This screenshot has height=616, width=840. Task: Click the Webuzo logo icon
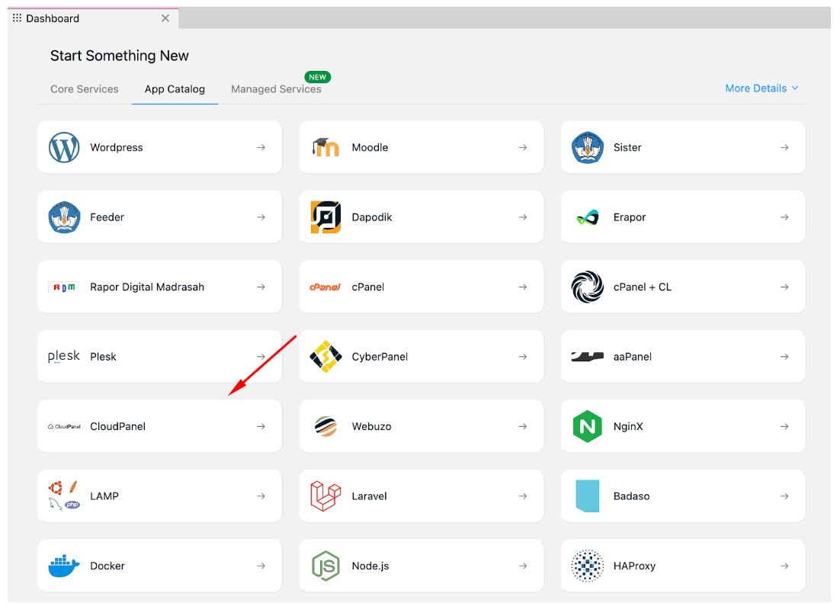coord(325,425)
